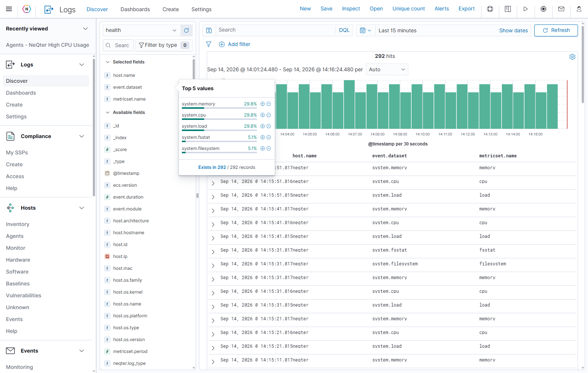Click the funnel filter options icon
Image resolution: width=588 pixels, height=373 pixels.
(209, 44)
